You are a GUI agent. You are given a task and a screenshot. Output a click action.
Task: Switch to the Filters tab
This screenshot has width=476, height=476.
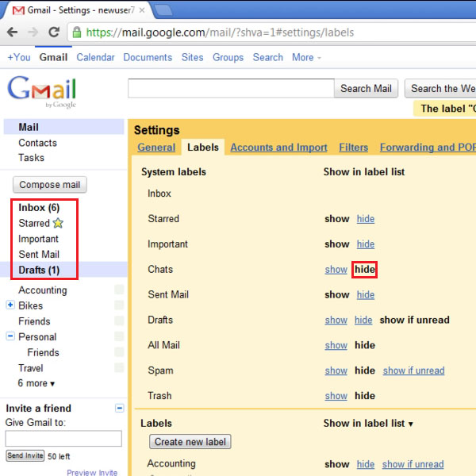click(x=353, y=148)
